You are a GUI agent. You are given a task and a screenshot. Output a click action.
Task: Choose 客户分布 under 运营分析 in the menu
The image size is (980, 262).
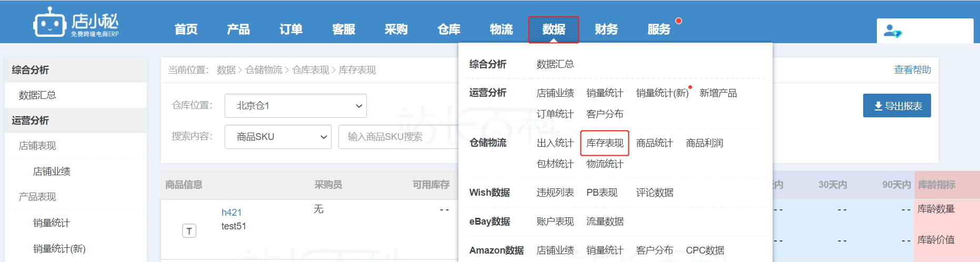(605, 114)
